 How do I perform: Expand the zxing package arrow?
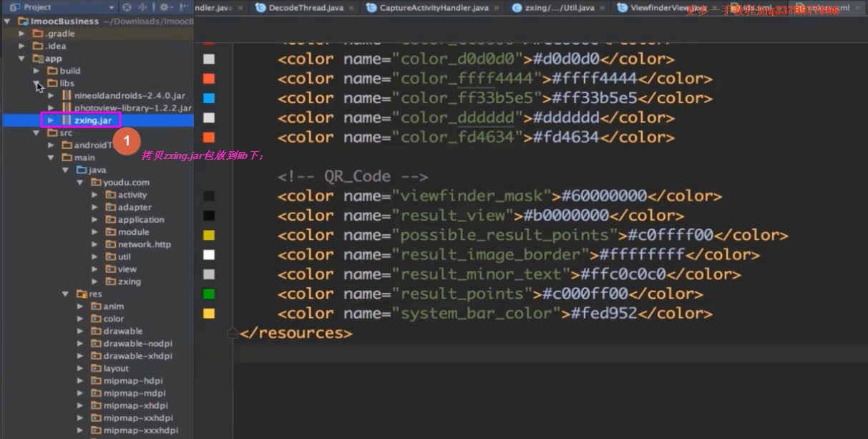tap(95, 281)
